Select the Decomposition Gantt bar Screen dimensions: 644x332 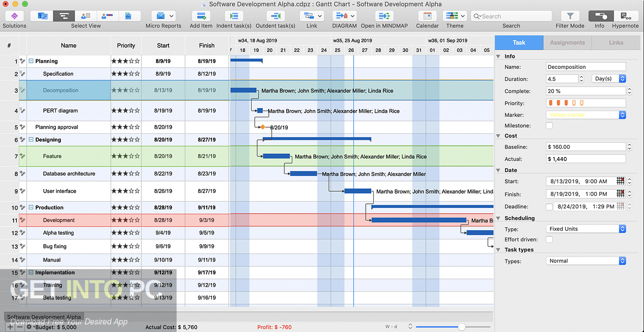[x=244, y=91]
